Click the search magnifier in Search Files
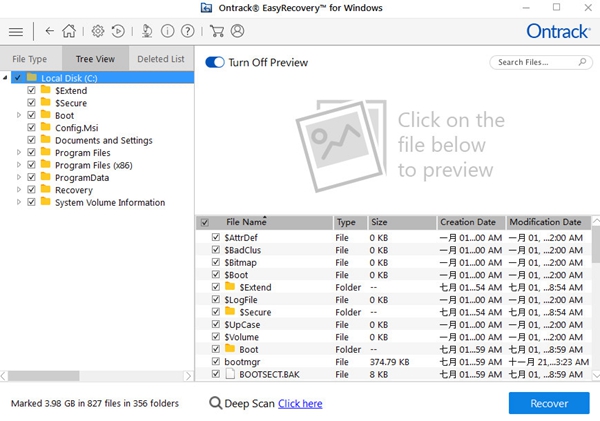600x421 pixels. point(582,62)
